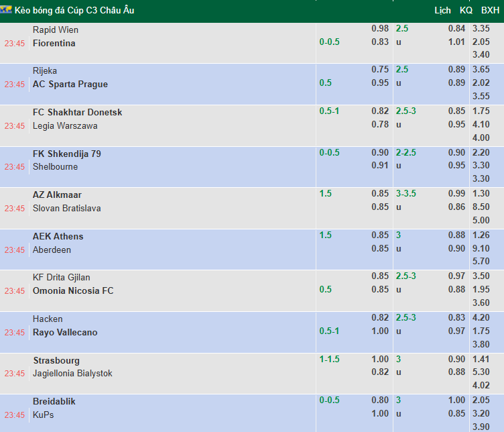Click the Breidablik team name
The image size is (504, 432).
(54, 401)
